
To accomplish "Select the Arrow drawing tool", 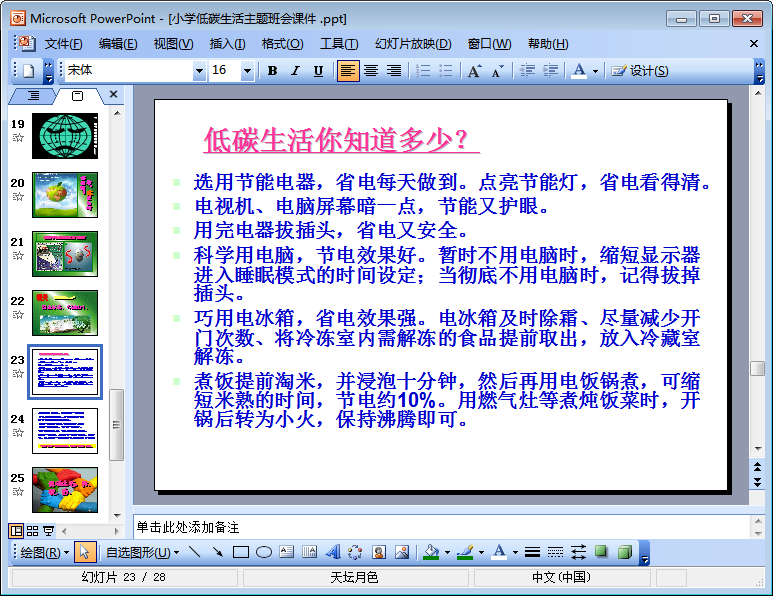I will pyautogui.click(x=217, y=552).
